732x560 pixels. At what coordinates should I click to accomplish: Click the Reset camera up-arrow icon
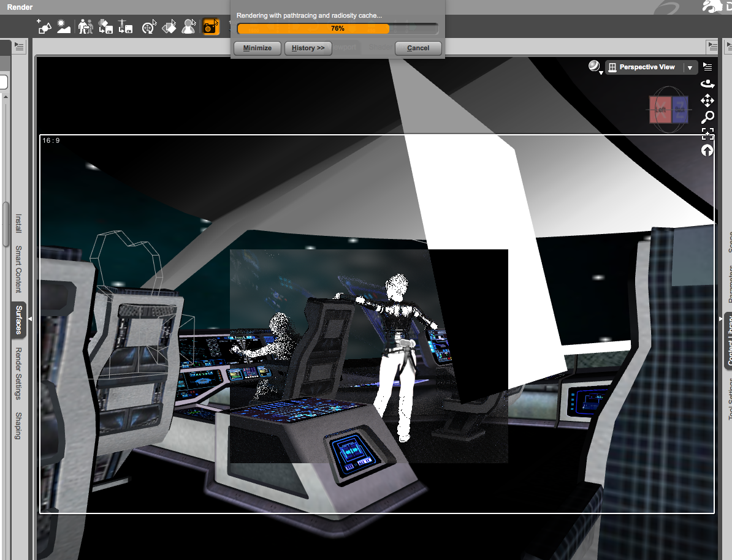point(707,150)
